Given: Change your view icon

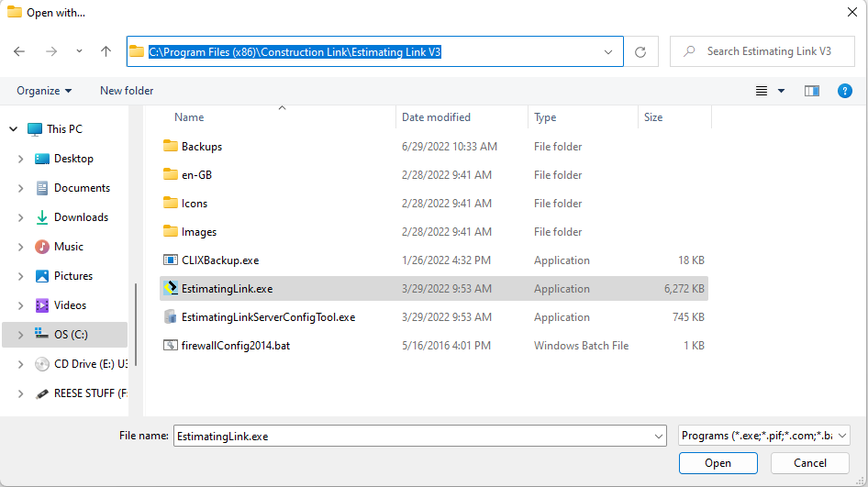Looking at the screenshot, I should [x=762, y=91].
